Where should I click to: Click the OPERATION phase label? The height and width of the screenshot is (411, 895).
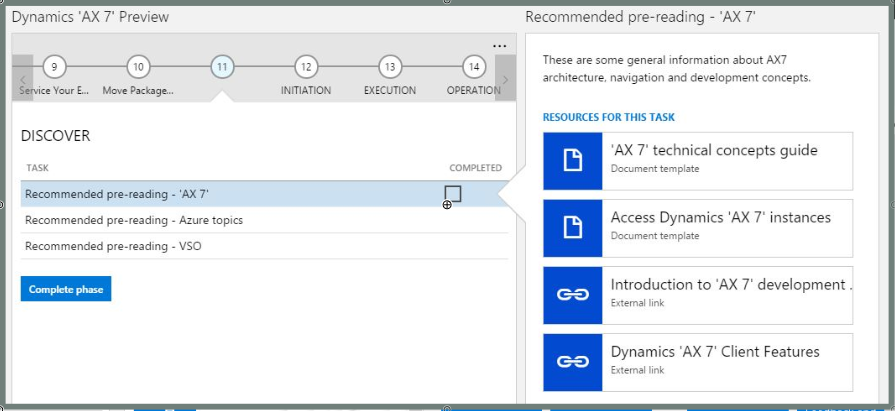point(474,90)
